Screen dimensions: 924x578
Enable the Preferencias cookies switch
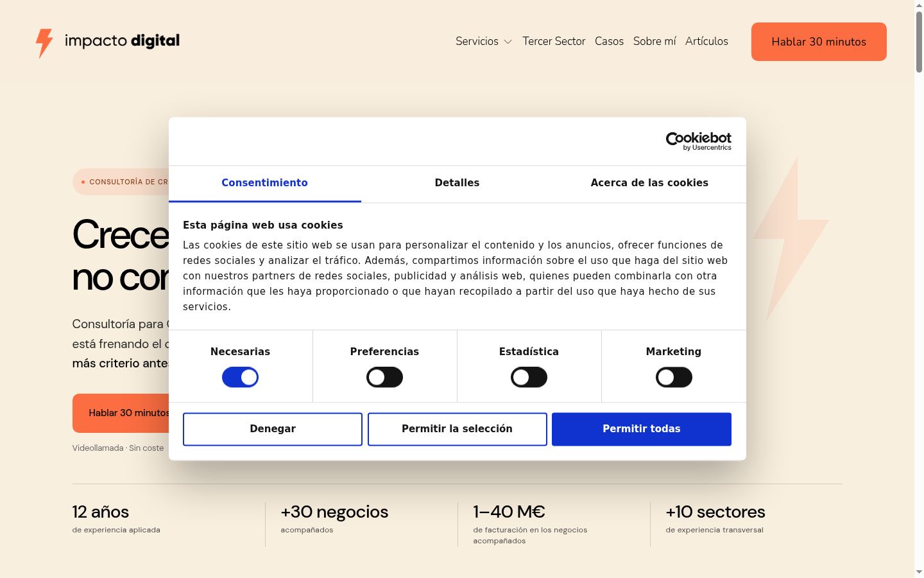coord(384,377)
